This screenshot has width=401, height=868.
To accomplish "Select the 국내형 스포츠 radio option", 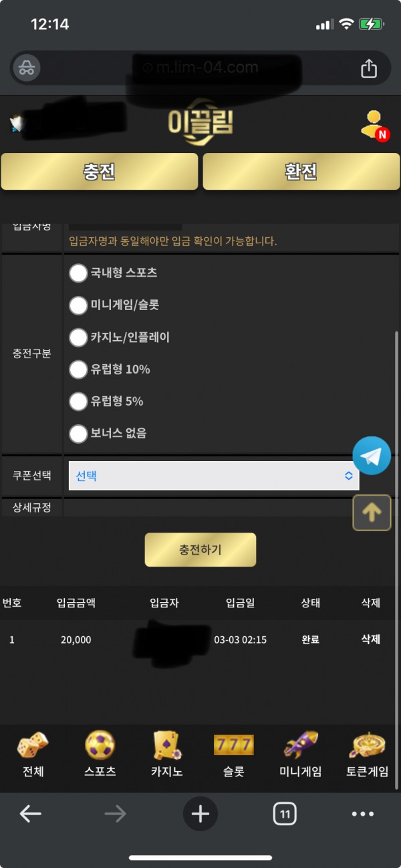I will point(78,273).
